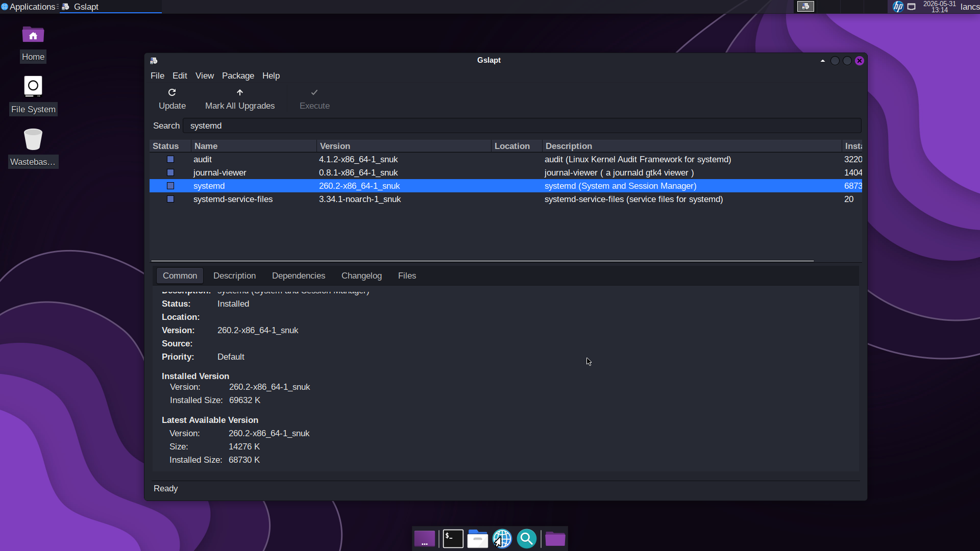Click the Gslapt taskbar button
This screenshot has width=980, height=551.
(x=111, y=7)
